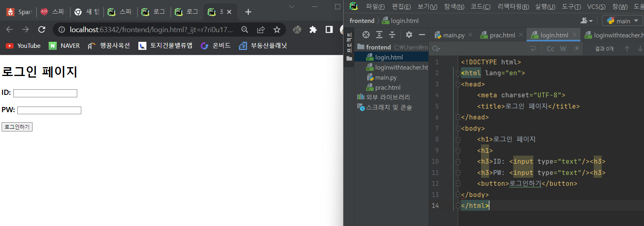This screenshot has width=644, height=226.
Task: Open the 코드(C) menu
Action: [x=481, y=6]
